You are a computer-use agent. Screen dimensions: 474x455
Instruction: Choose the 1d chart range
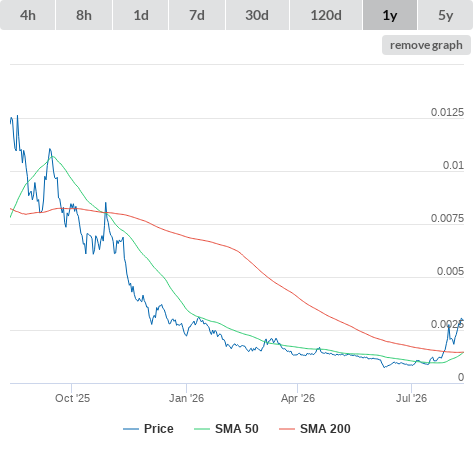[x=141, y=15]
